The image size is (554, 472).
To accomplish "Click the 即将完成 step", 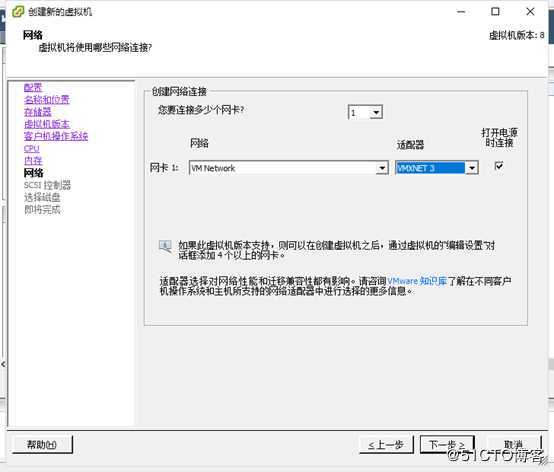I will pos(42,210).
